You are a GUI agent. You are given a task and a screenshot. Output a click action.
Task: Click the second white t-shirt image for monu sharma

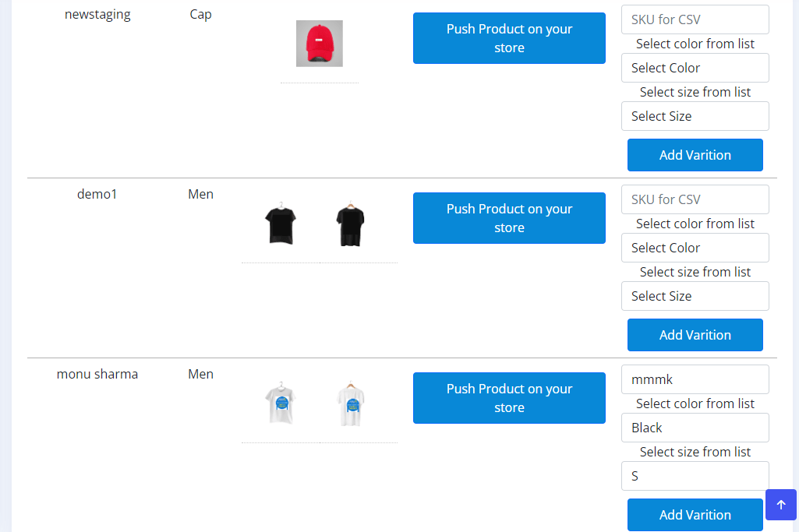point(350,403)
